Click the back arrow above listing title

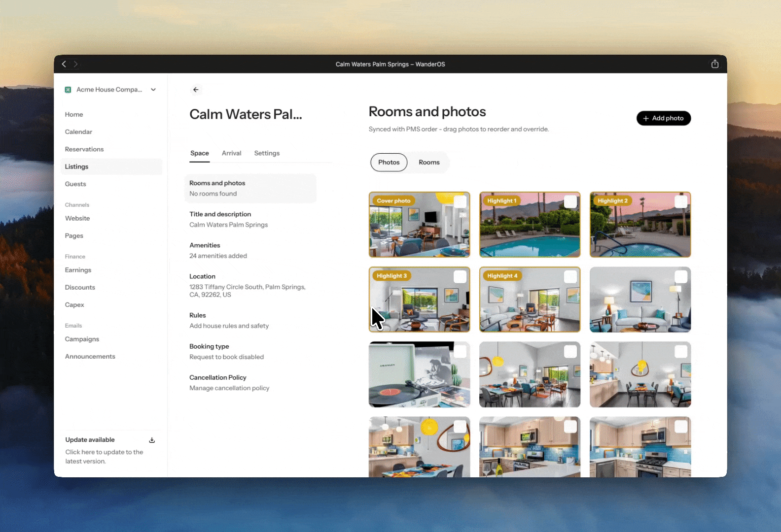click(196, 90)
